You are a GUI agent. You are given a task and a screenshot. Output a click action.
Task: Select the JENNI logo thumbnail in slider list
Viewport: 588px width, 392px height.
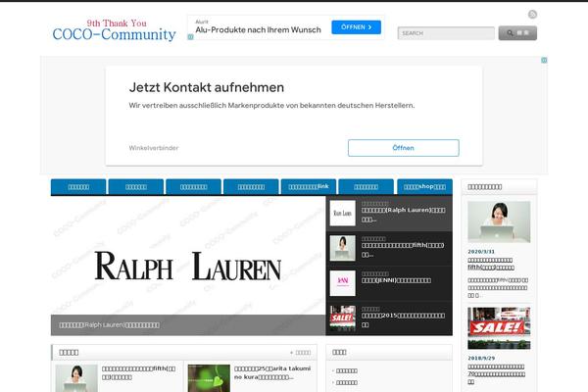pyautogui.click(x=342, y=283)
